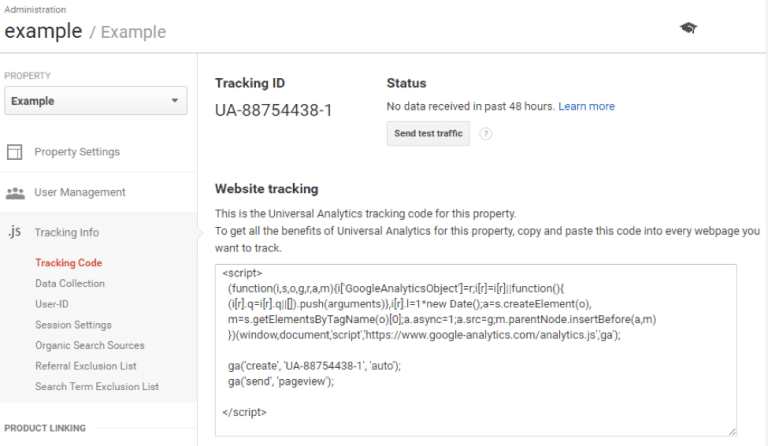Go to Data Collection settings

point(70,284)
